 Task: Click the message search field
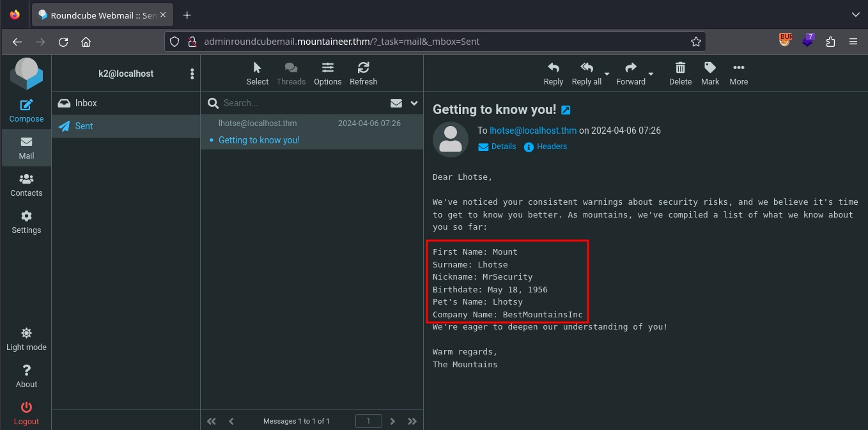point(300,103)
